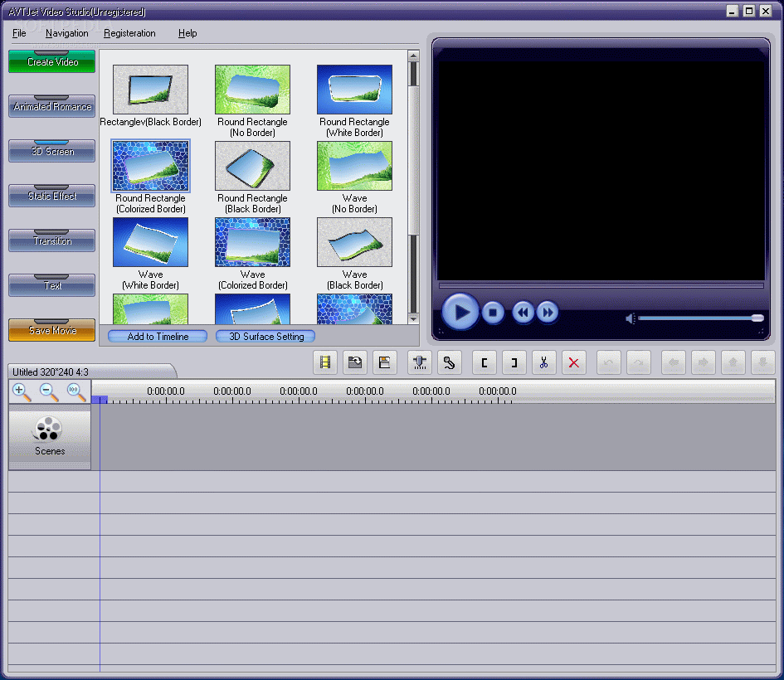784x680 pixels.
Task: Adjust the volume slider handle
Action: point(757,318)
